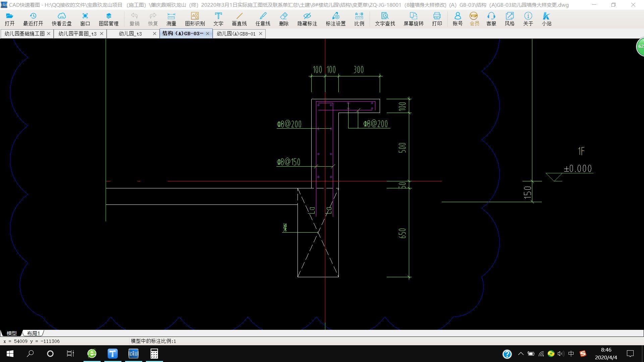The image size is (644, 362).
Task: Select the 画直线 draw line tool
Action: tap(239, 19)
